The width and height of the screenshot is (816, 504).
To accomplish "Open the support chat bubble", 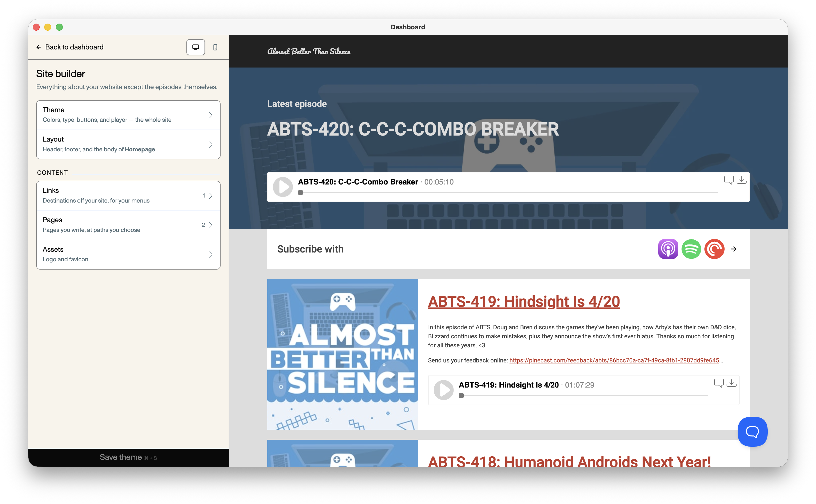I will tap(752, 432).
